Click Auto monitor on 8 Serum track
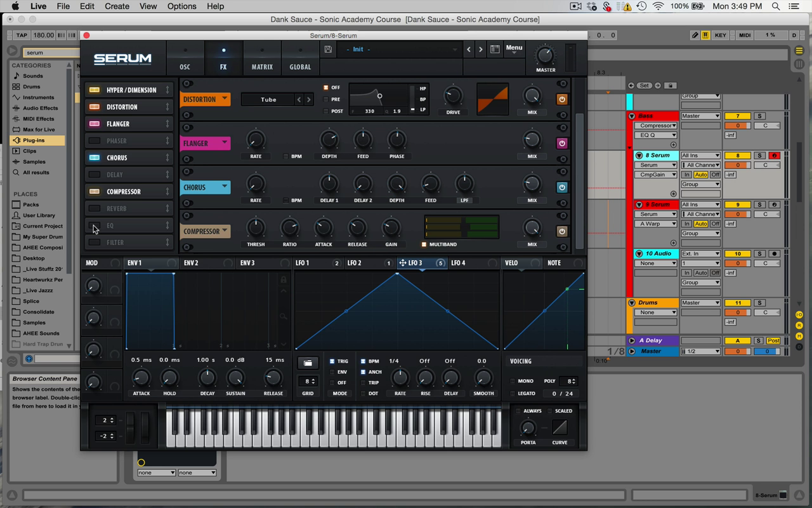This screenshot has height=508, width=812. click(700, 175)
